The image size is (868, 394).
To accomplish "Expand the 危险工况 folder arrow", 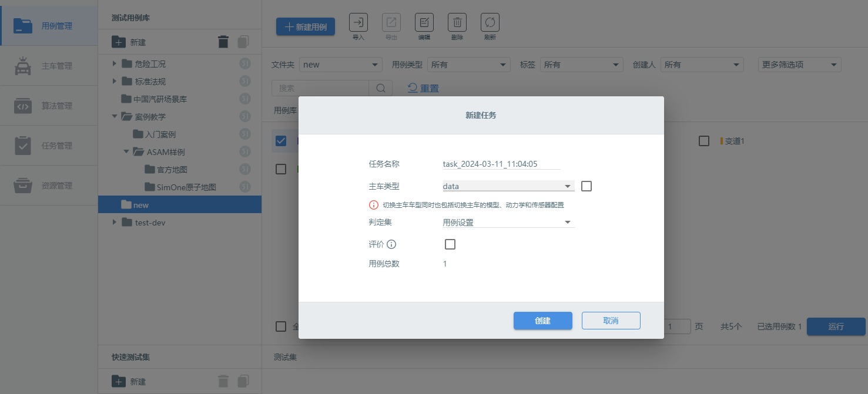I will point(115,63).
